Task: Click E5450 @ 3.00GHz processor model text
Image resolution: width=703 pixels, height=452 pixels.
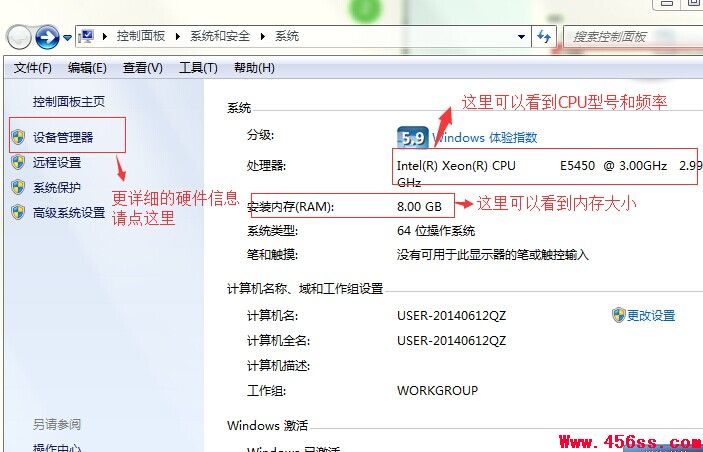Action: pos(613,166)
